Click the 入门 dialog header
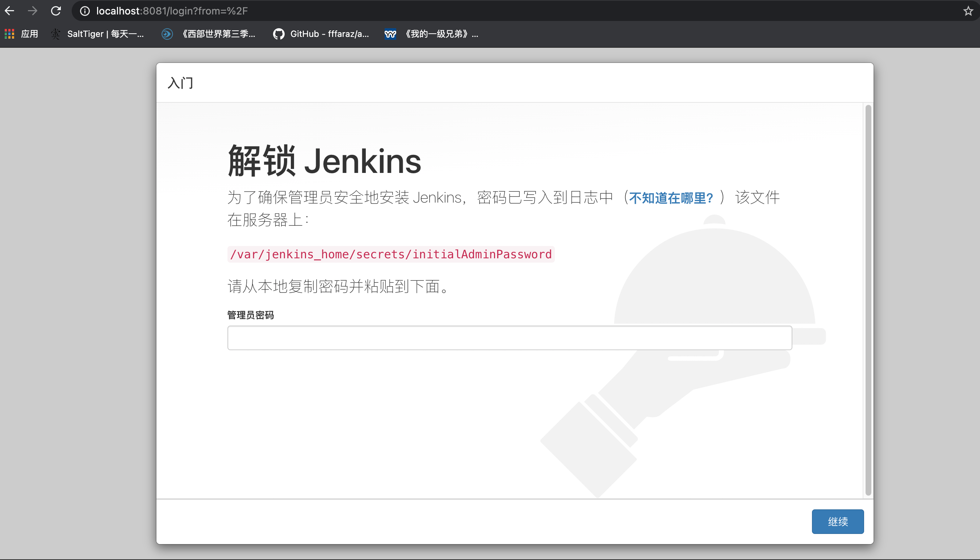980x560 pixels. pos(180,83)
